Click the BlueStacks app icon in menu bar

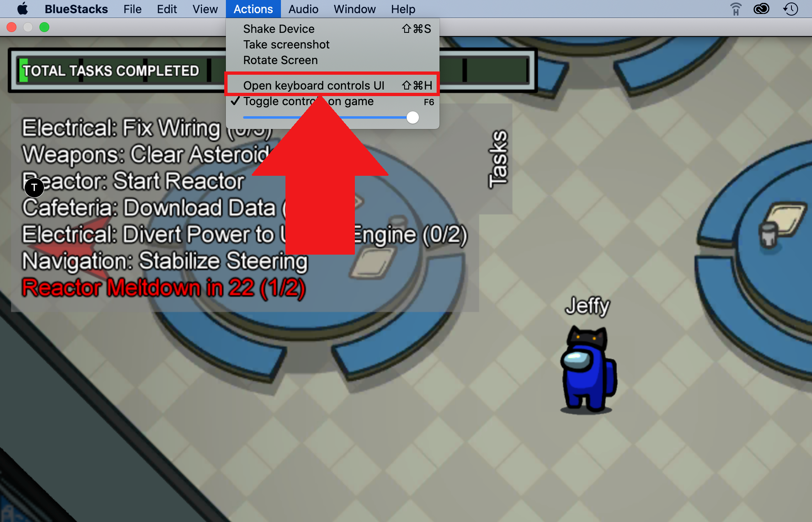pos(78,9)
